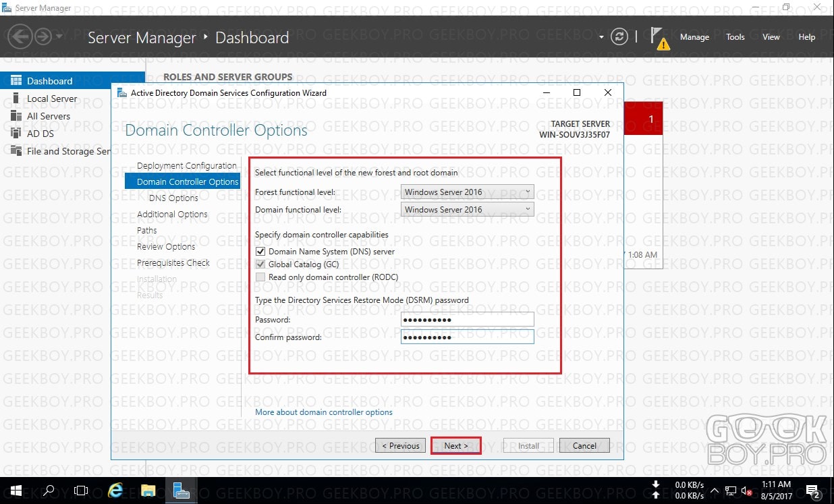Image resolution: width=834 pixels, height=504 pixels.
Task: Open the Manage menu
Action: coord(694,37)
